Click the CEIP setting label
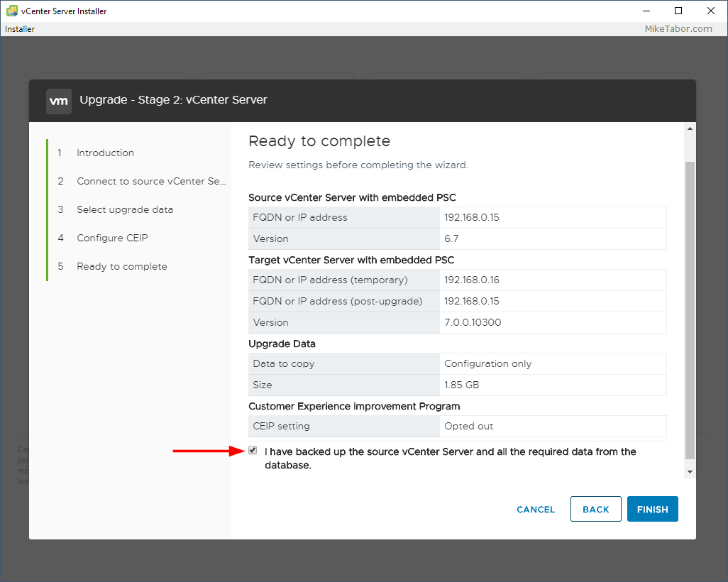 coord(282,426)
